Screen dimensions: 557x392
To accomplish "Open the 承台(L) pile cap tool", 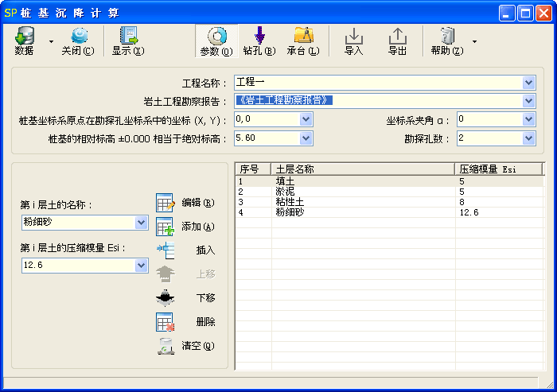I will point(303,41).
